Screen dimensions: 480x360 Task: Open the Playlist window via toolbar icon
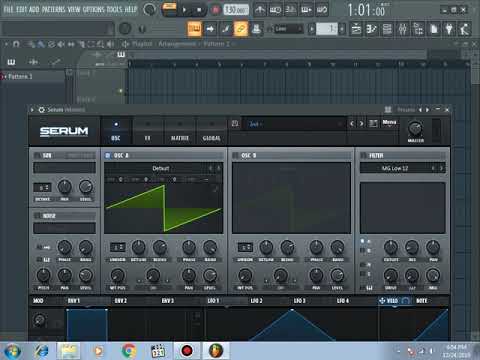[356, 29]
